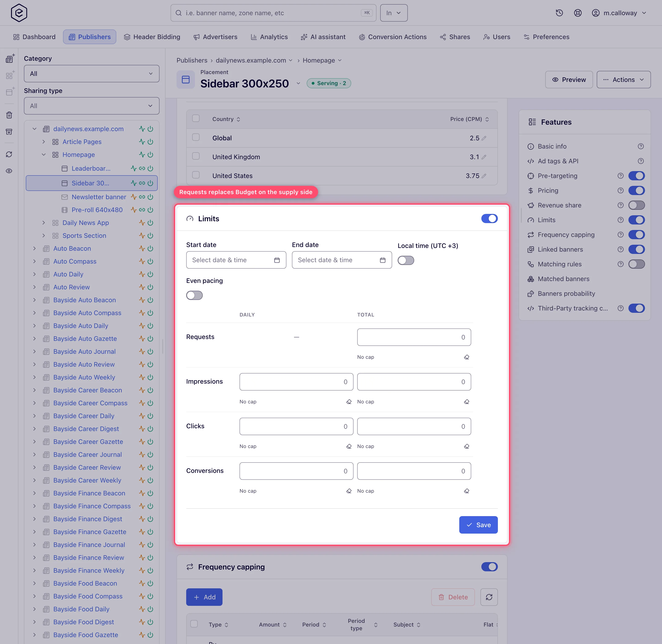Toggle the Limits section switch off
This screenshot has height=644, width=662.
[x=489, y=218]
